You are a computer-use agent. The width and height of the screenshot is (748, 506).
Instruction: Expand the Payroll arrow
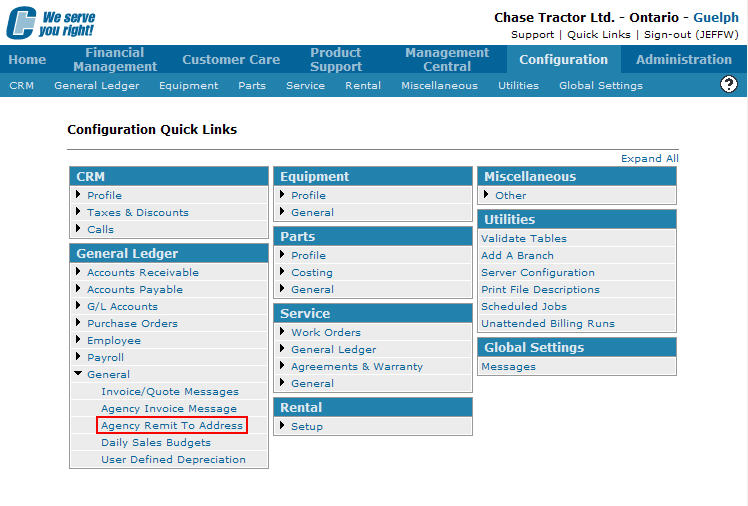coord(78,356)
